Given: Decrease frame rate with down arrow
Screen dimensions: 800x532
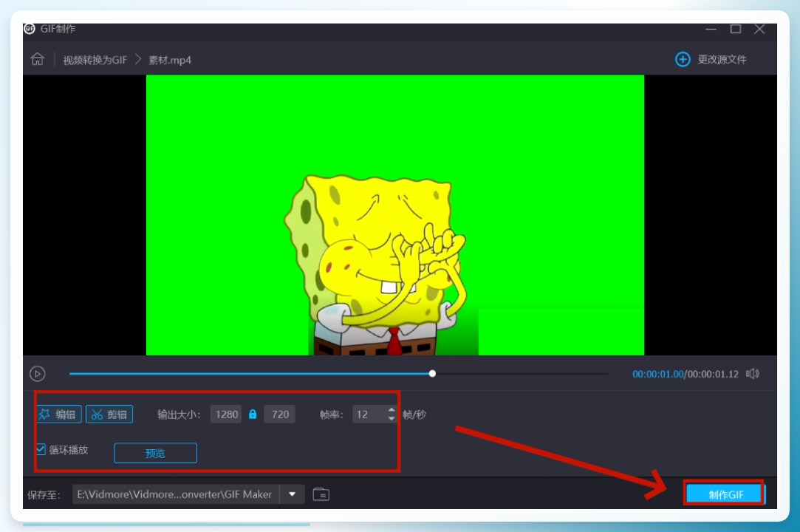Looking at the screenshot, I should click(392, 419).
